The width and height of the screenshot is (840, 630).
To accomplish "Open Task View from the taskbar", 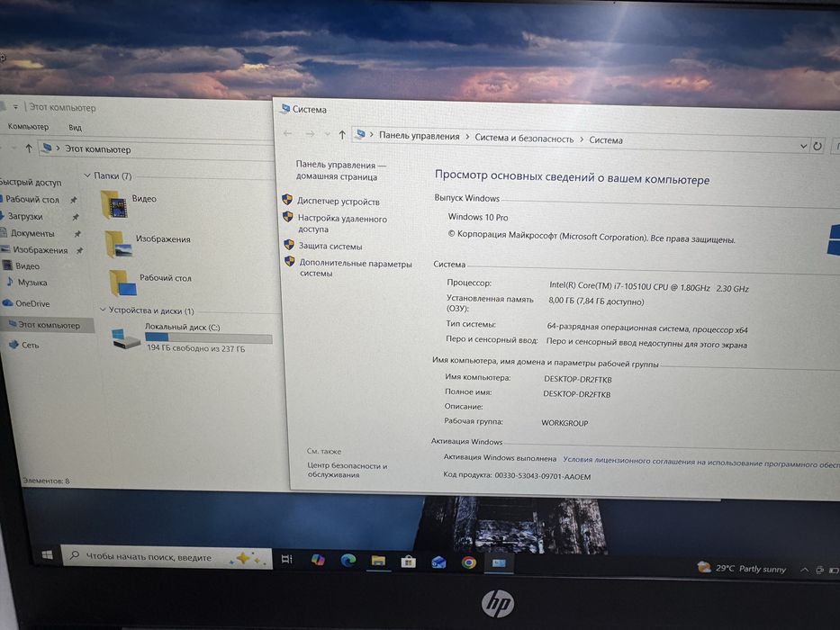I will (x=286, y=559).
